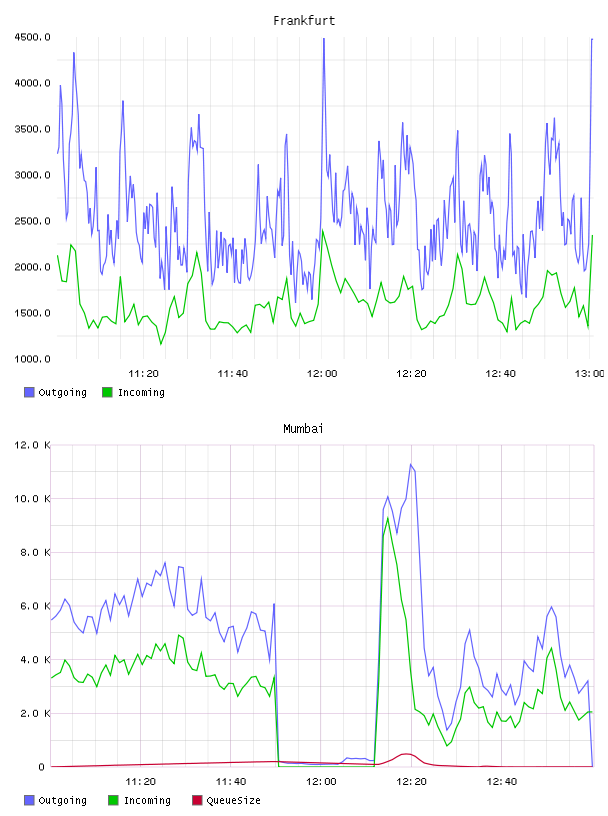
Task: Click the 11:40 time label in Mumbai chart
Action: click(x=231, y=782)
